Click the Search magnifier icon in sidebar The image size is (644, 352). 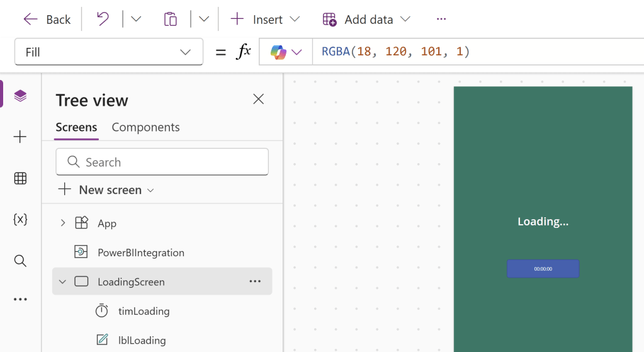20,261
